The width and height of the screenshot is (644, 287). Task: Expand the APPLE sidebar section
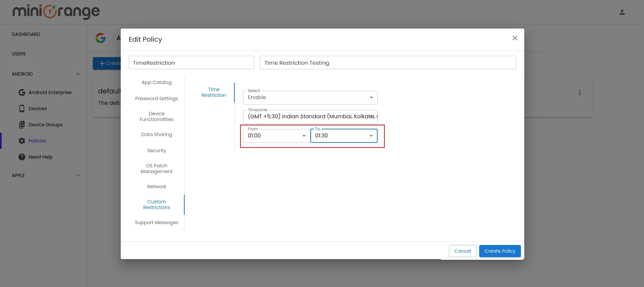pyautogui.click(x=78, y=175)
